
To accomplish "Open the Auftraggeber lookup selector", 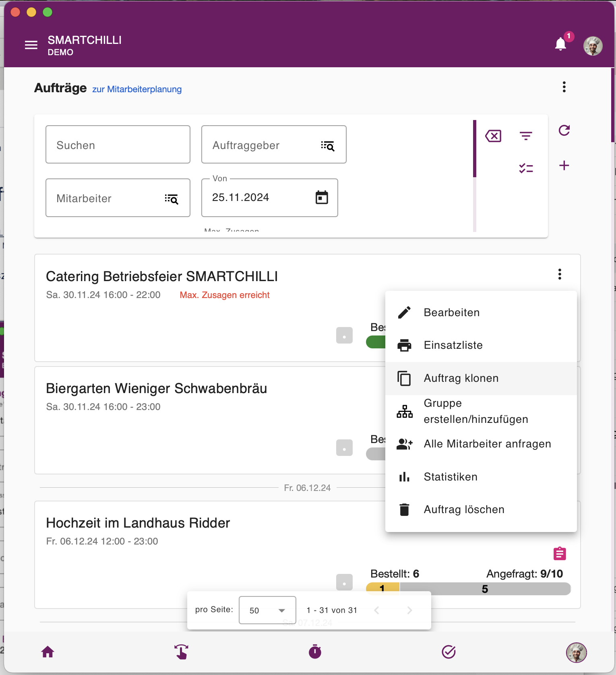I will click(x=328, y=145).
